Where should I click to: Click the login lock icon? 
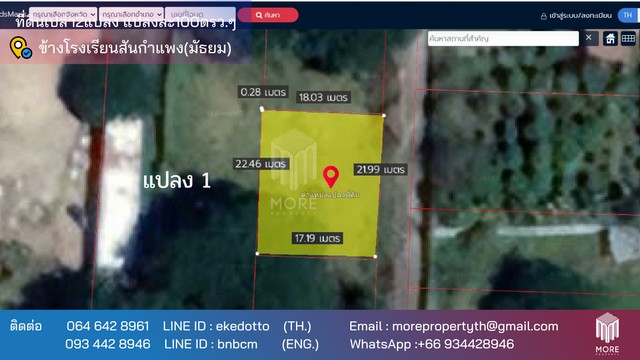pyautogui.click(x=543, y=16)
